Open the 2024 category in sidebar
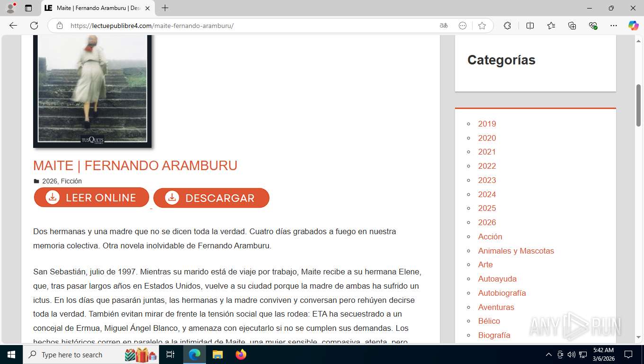This screenshot has width=644, height=364. pos(487,194)
